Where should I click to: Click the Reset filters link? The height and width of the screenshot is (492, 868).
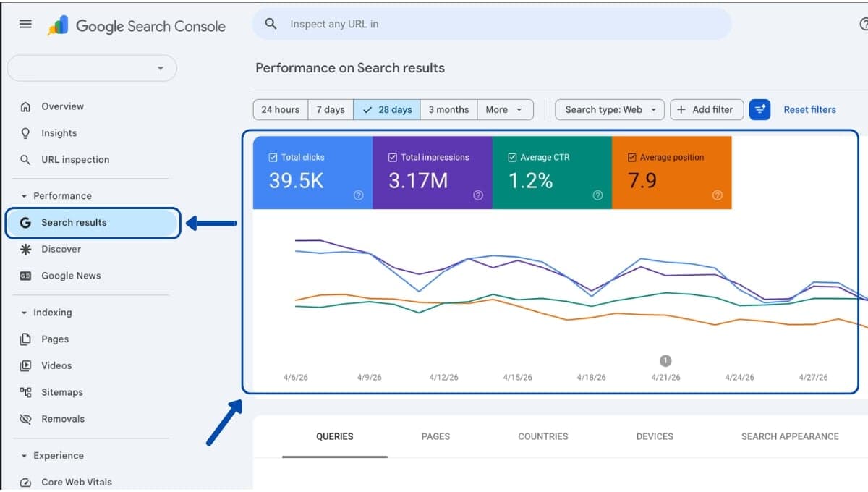810,110
